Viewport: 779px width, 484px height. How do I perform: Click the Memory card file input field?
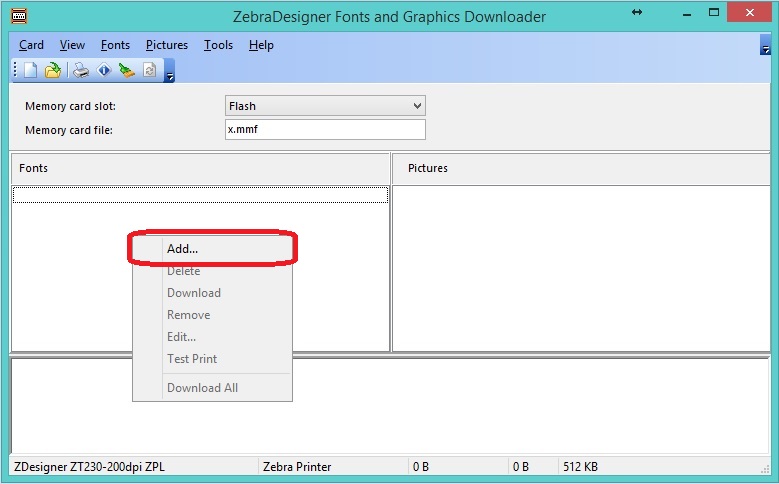click(325, 130)
